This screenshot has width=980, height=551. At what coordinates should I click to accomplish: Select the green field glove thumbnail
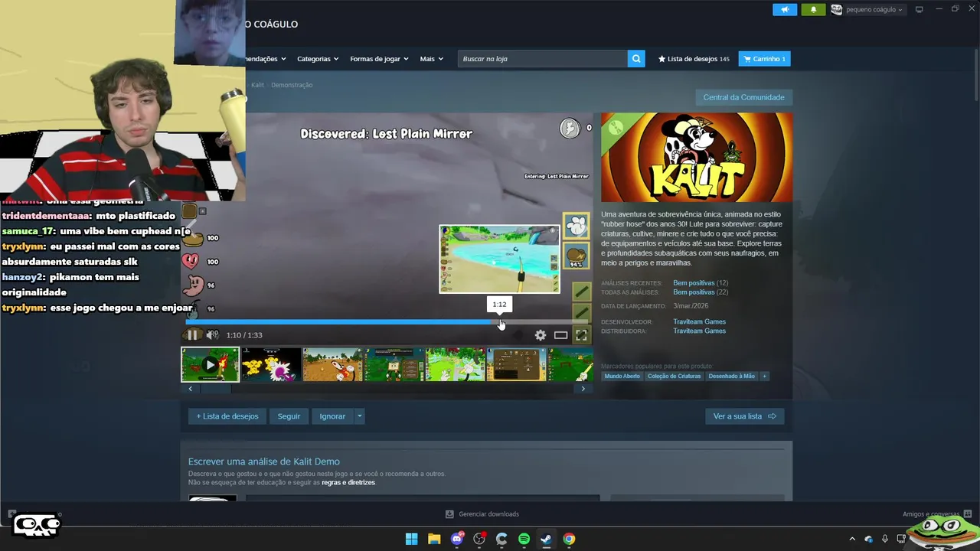coord(456,364)
